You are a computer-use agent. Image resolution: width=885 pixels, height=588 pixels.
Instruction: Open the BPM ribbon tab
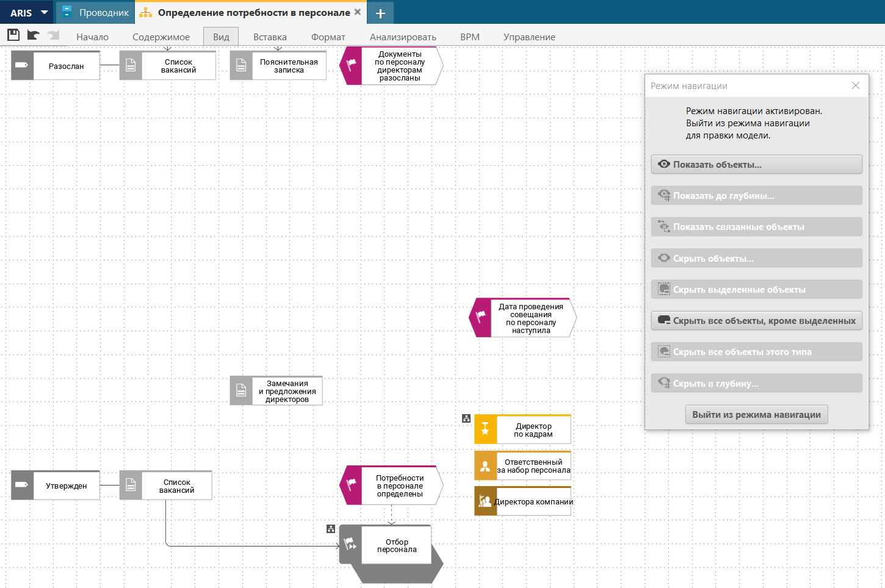[470, 37]
